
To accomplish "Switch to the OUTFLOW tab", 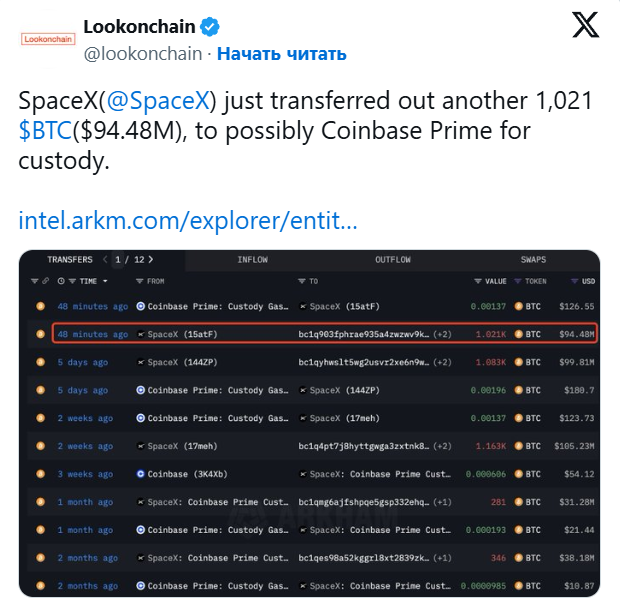I will point(393,260).
